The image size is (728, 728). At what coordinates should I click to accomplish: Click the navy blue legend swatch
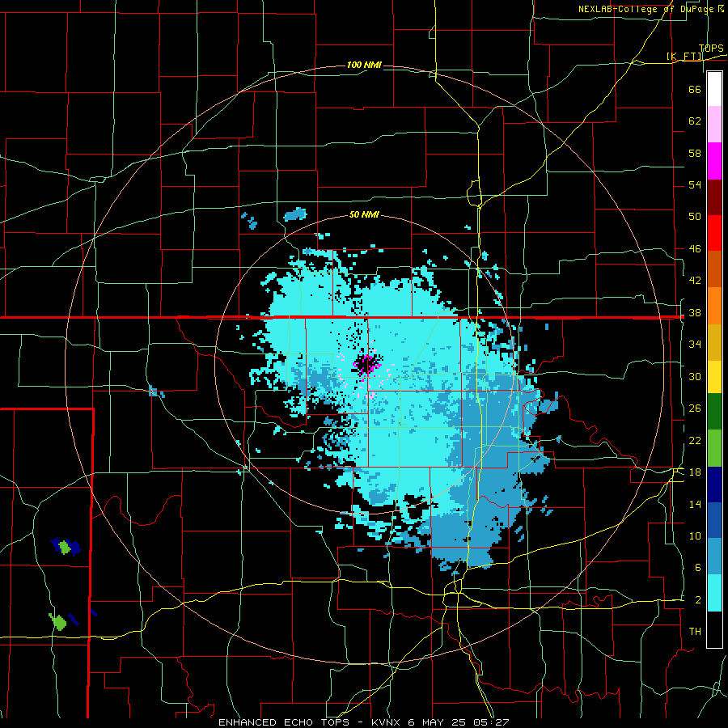pos(714,485)
